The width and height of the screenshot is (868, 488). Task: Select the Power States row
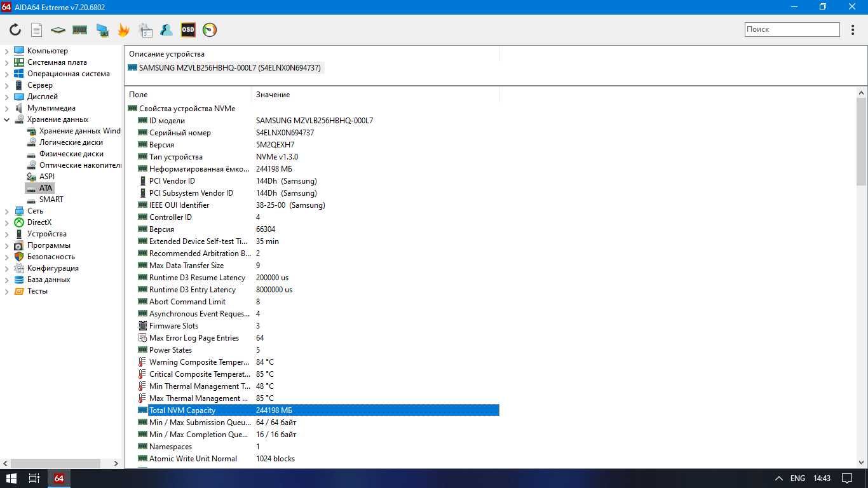[318, 350]
